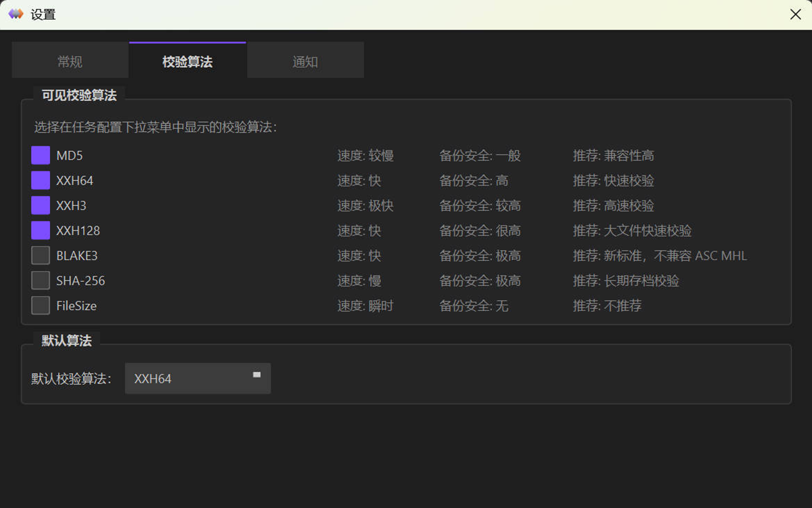Open the 通知 tab
Image resolution: width=812 pixels, height=508 pixels.
[x=305, y=62]
